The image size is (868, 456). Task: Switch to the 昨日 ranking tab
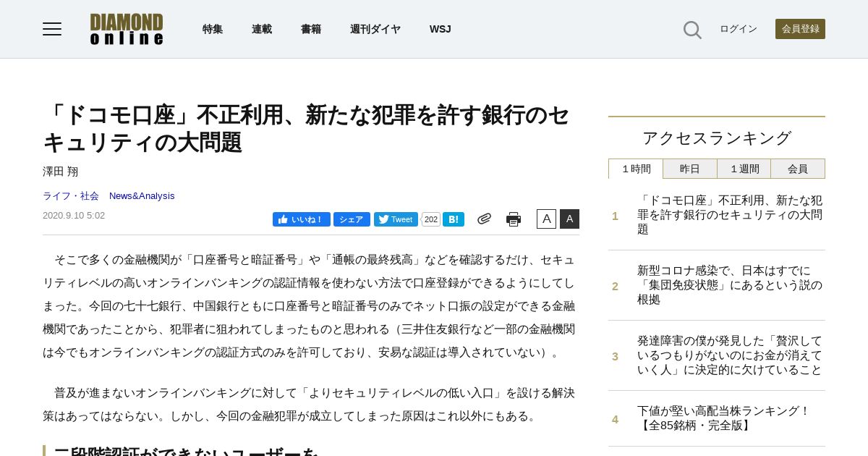click(x=690, y=169)
